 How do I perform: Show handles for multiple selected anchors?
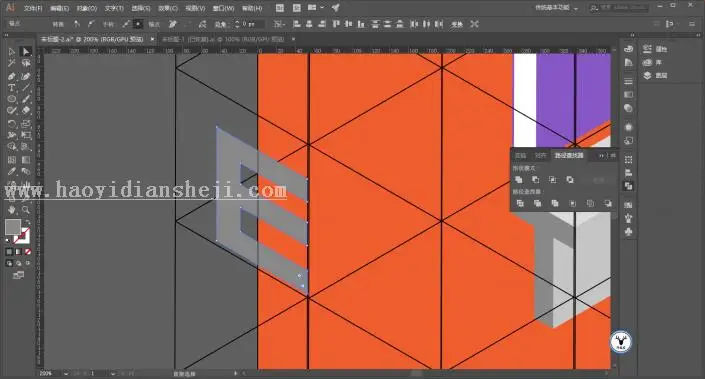pos(126,24)
